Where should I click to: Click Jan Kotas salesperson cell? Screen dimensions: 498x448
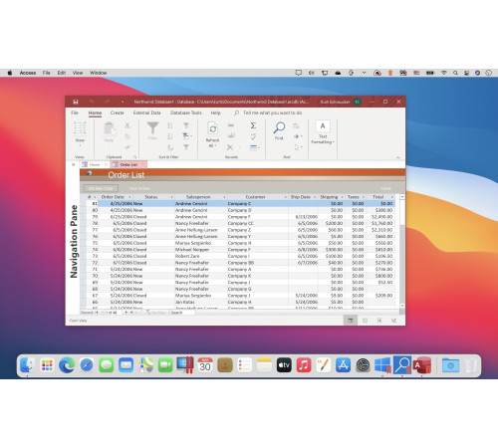[200, 302]
